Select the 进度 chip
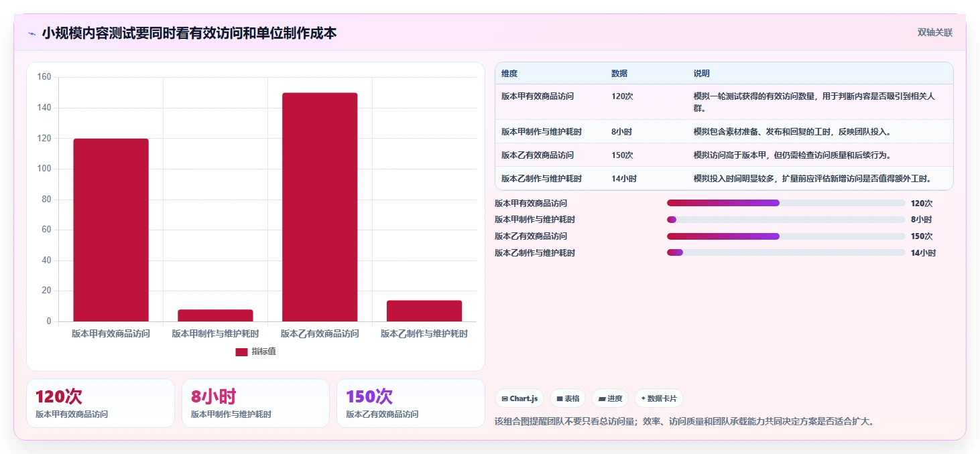 pos(610,398)
